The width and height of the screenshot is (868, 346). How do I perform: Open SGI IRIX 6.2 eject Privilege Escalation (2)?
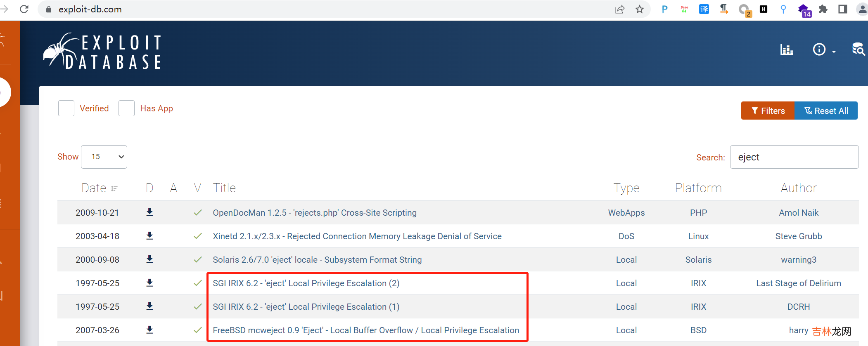[306, 283]
